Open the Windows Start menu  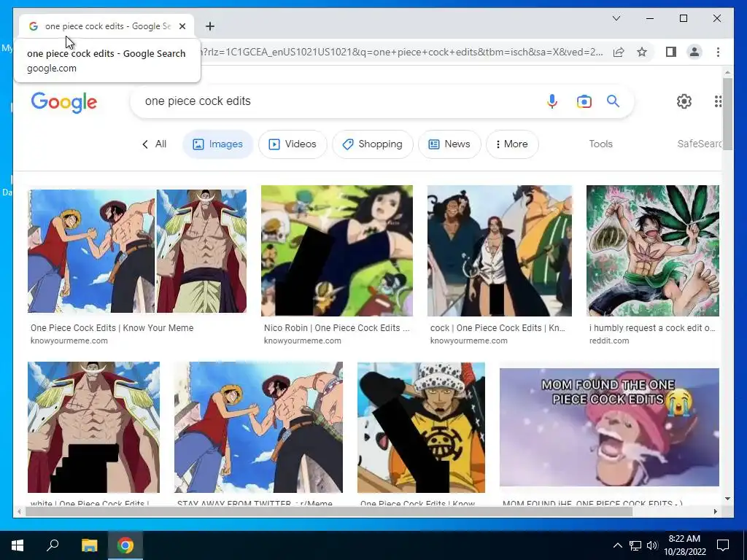click(x=18, y=545)
